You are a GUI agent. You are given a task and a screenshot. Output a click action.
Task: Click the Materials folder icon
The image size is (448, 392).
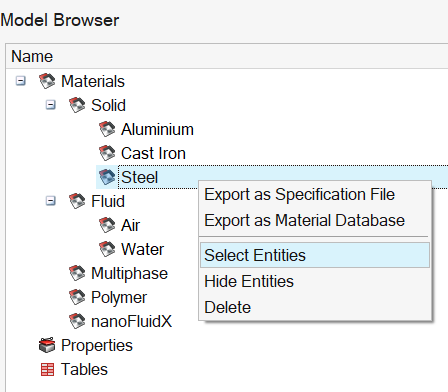pyautogui.click(x=47, y=81)
